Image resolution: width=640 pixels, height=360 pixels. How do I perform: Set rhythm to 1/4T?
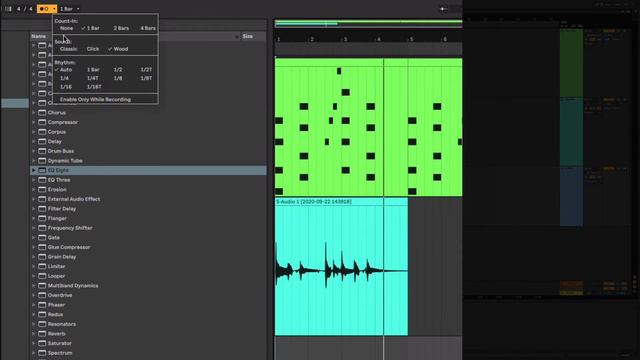pyautogui.click(x=93, y=78)
